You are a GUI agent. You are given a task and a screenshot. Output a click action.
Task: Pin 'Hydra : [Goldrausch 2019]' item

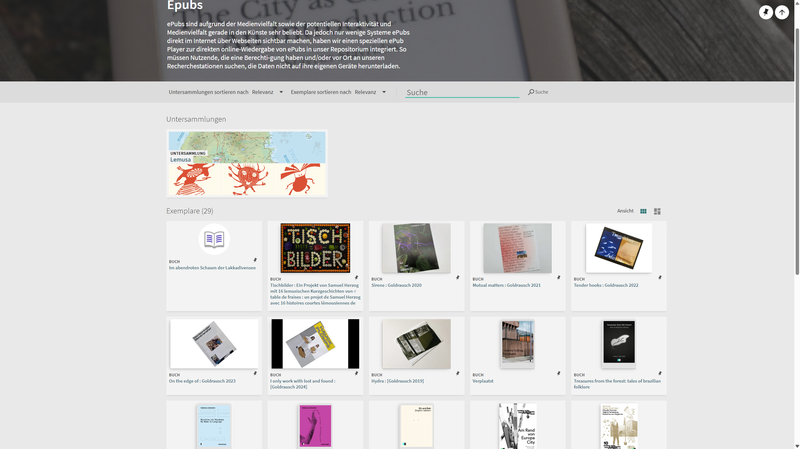coord(457,373)
